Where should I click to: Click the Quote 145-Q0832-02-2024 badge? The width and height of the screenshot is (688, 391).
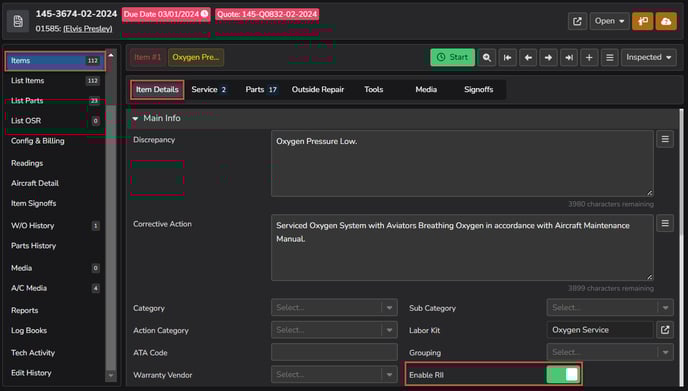[x=267, y=14]
